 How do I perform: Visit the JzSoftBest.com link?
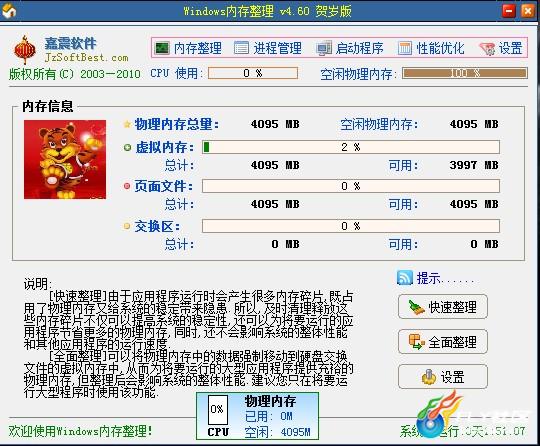click(x=86, y=58)
